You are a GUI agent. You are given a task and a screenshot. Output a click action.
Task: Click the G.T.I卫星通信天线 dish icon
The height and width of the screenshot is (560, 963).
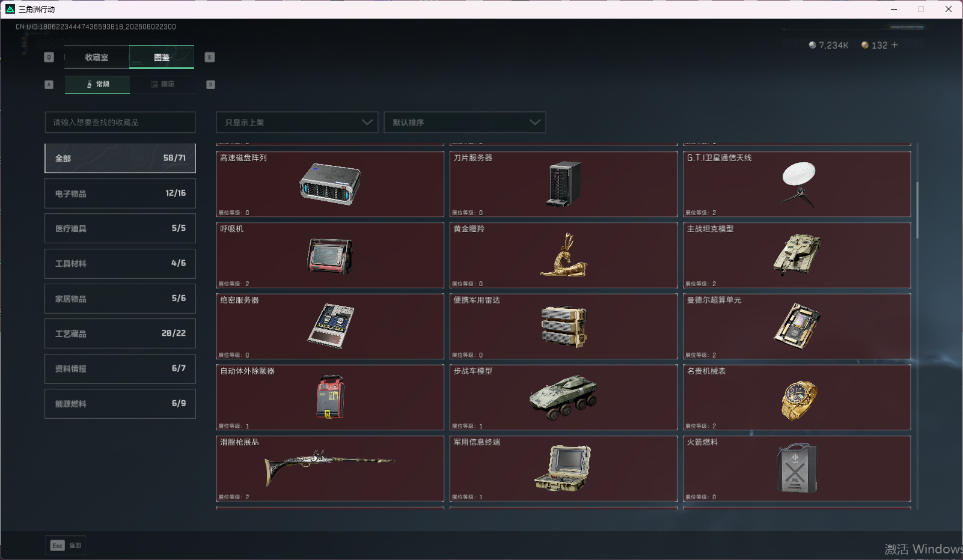pos(798,184)
